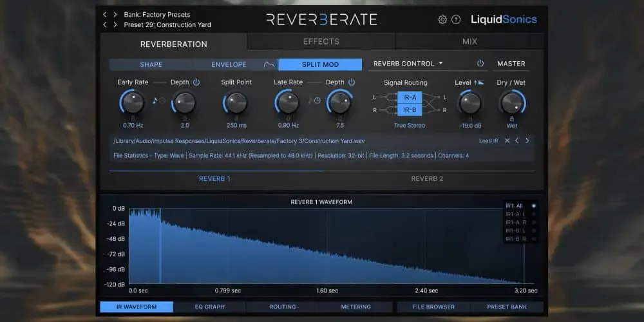
Task: Show the METERING view
Action: pyautogui.click(x=355, y=307)
